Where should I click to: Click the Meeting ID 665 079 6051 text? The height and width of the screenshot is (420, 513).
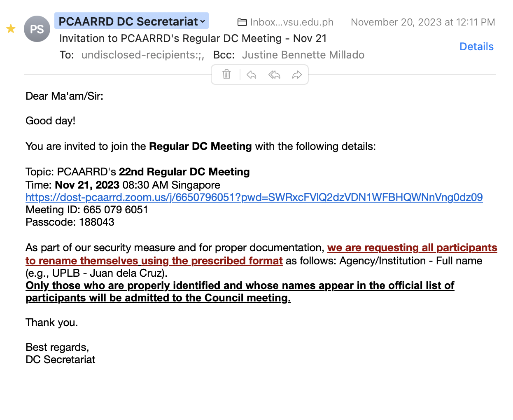point(87,210)
